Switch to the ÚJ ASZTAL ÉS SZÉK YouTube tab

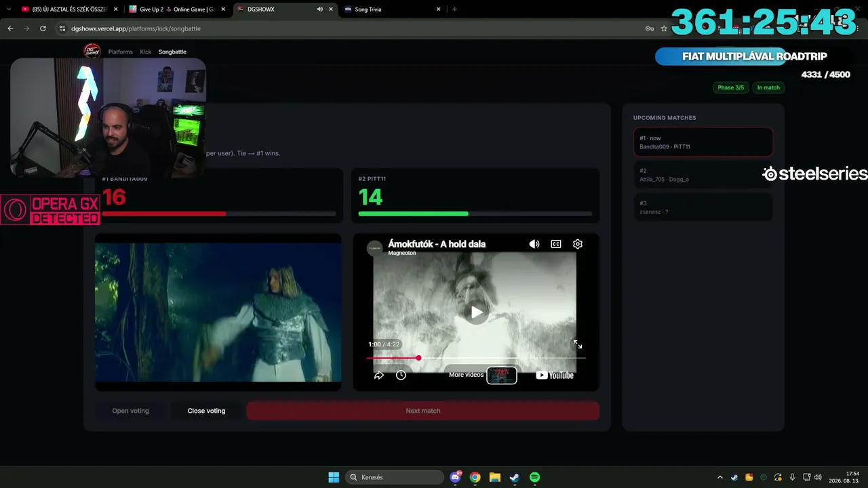69,9
